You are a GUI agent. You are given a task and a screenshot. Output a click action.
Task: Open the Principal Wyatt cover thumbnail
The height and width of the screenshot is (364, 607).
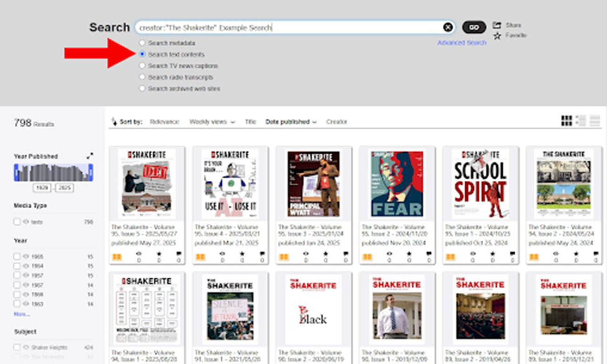(314, 184)
